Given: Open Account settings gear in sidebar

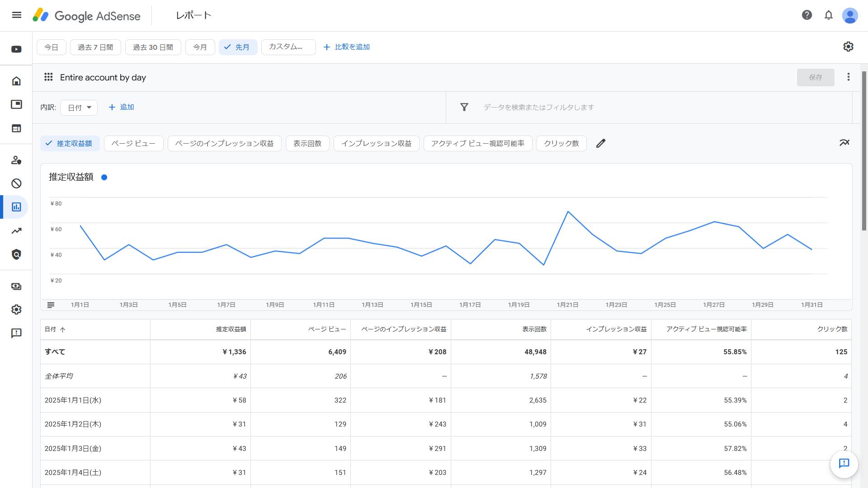Looking at the screenshot, I should click(x=16, y=310).
